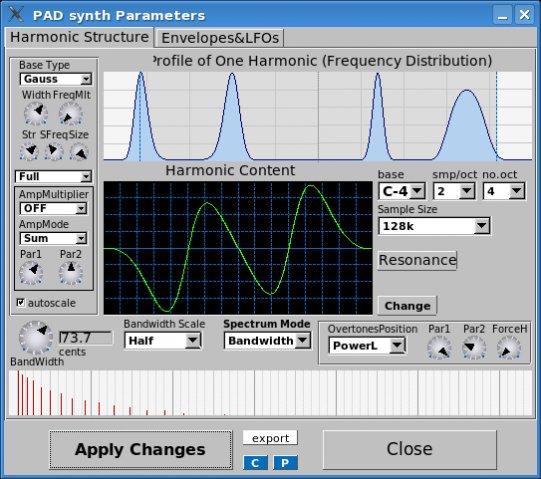Click the AmpMultiplier Par2 knob
Image resolution: width=541 pixels, height=479 pixels.
pos(71,273)
